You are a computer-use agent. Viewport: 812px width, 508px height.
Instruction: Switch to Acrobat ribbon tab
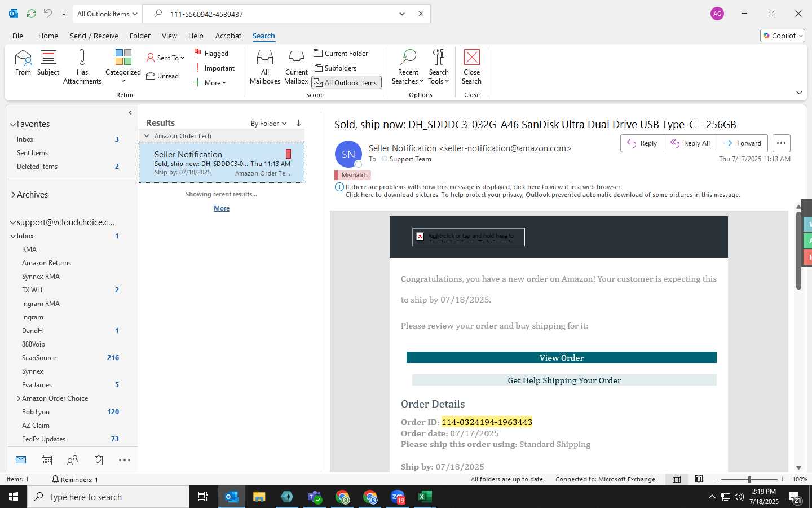(228, 36)
